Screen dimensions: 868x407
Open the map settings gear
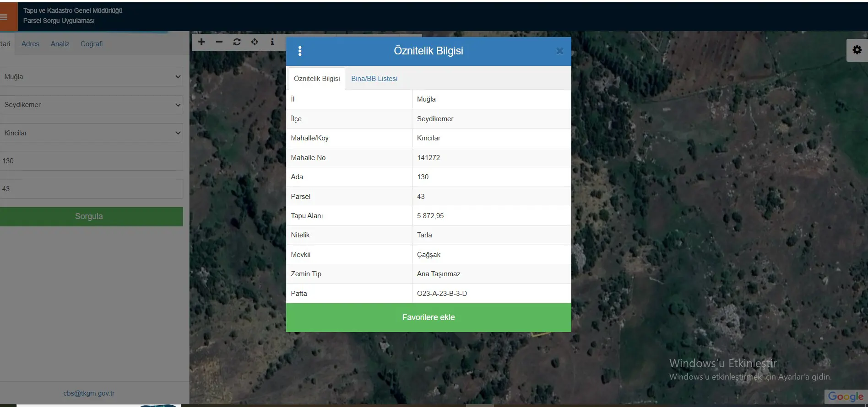click(857, 50)
